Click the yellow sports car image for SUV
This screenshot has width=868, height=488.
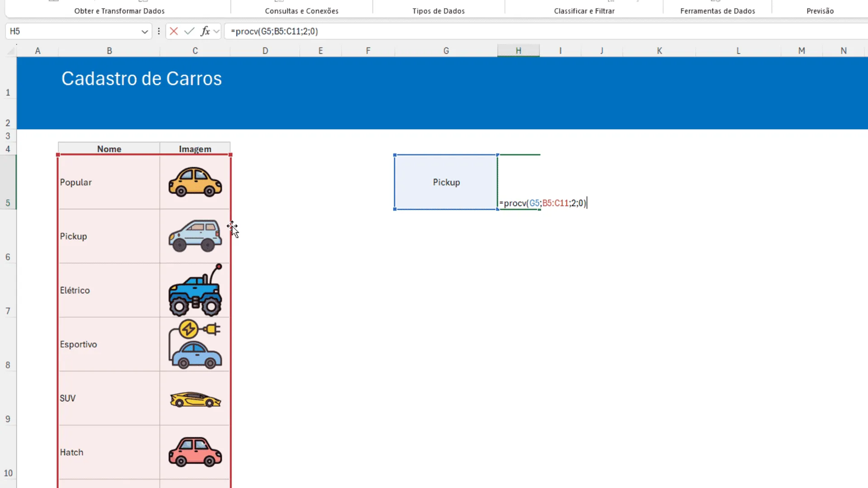pos(195,399)
